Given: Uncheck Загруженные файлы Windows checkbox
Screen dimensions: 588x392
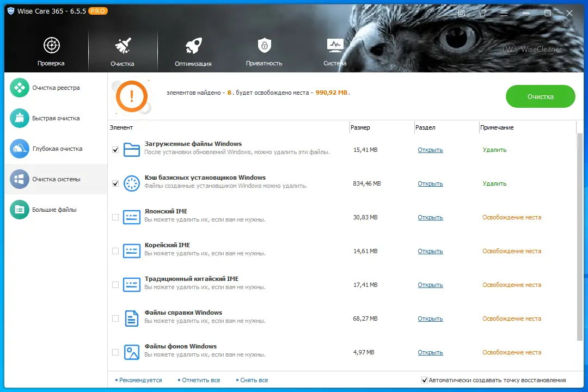Looking at the screenshot, I should [x=115, y=150].
